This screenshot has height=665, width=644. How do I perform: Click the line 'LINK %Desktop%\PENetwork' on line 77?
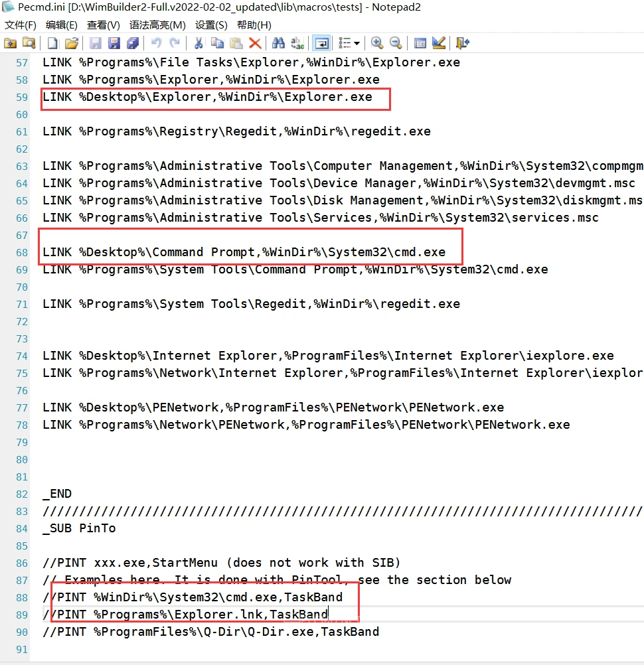tap(274, 407)
